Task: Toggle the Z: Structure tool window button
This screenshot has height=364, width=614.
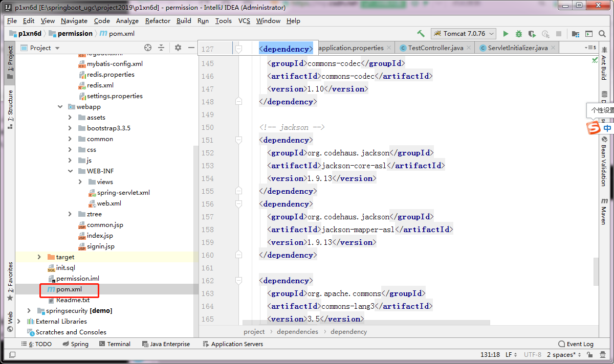Action: click(10, 109)
